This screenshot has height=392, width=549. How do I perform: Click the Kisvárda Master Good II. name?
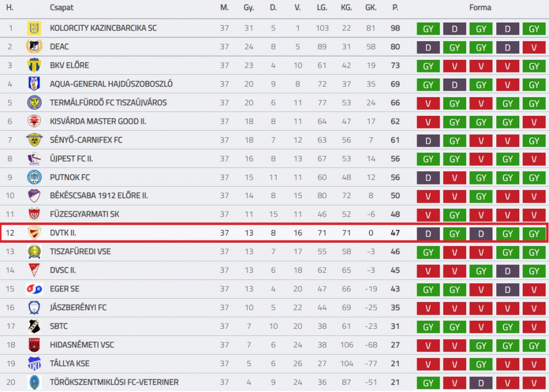click(98, 121)
